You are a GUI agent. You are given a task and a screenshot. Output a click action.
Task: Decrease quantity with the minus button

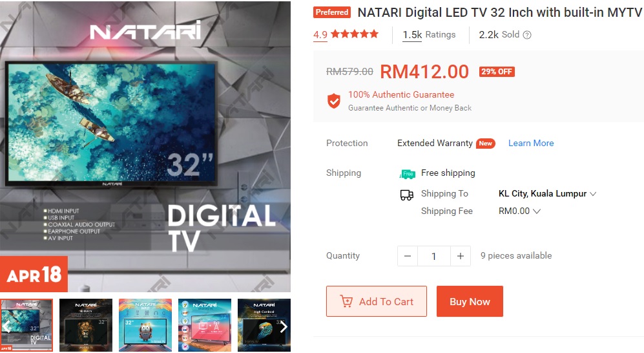pyautogui.click(x=408, y=256)
